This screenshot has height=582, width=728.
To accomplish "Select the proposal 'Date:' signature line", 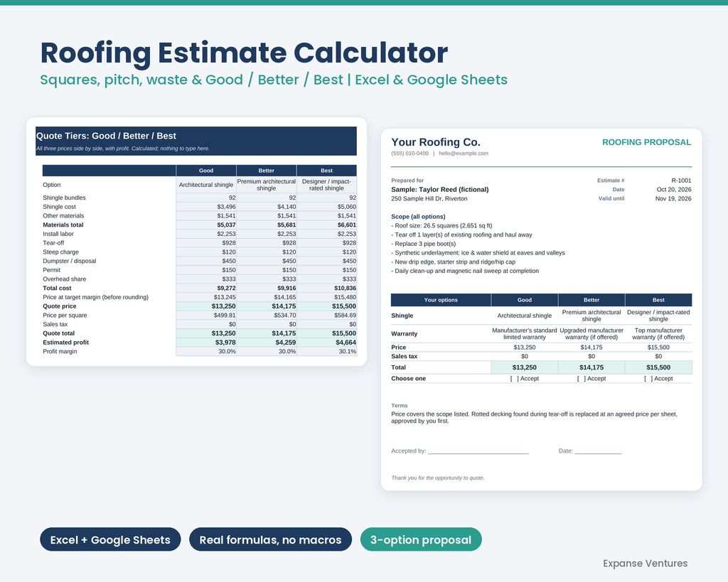I will [x=598, y=451].
